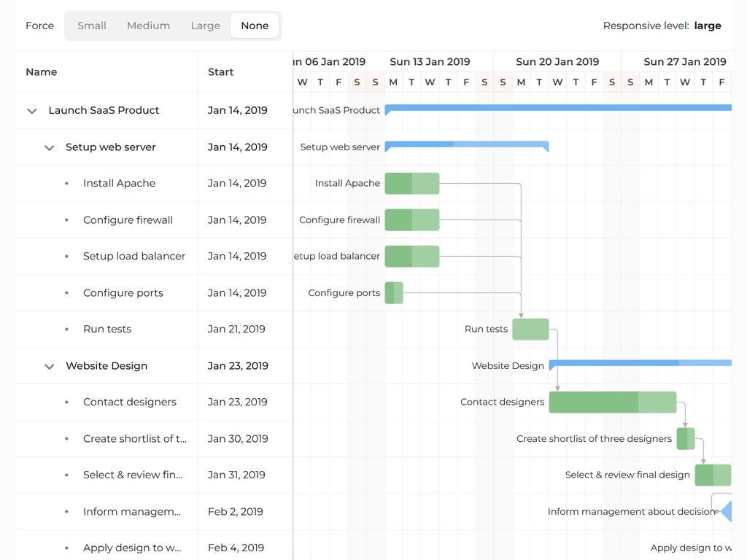Select the Install Apache task bar

pos(411,184)
